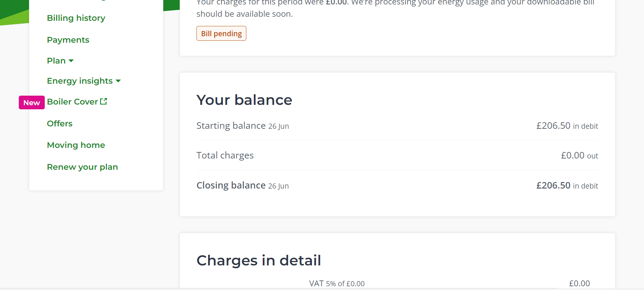Expand the Plan dropdown menu

click(60, 61)
